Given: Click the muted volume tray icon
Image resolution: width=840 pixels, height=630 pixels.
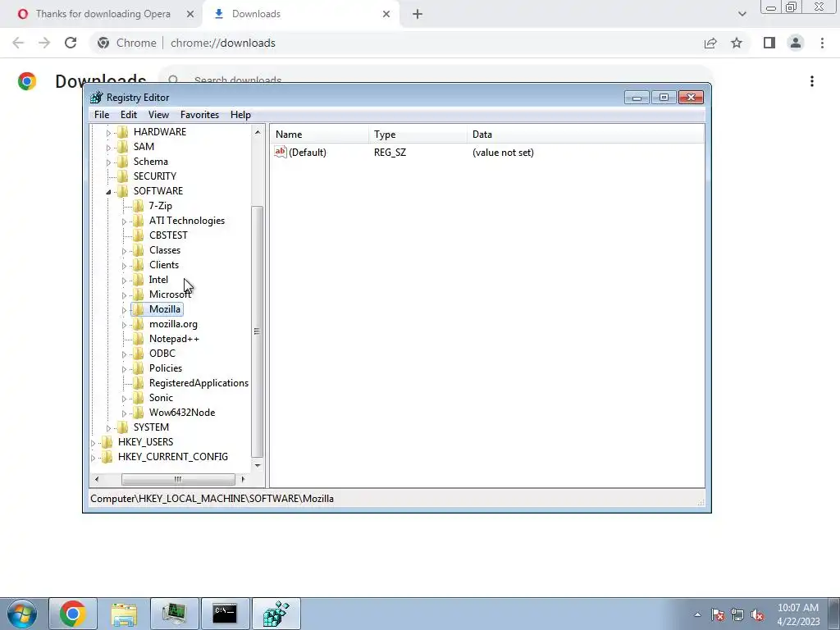Looking at the screenshot, I should 757,615.
